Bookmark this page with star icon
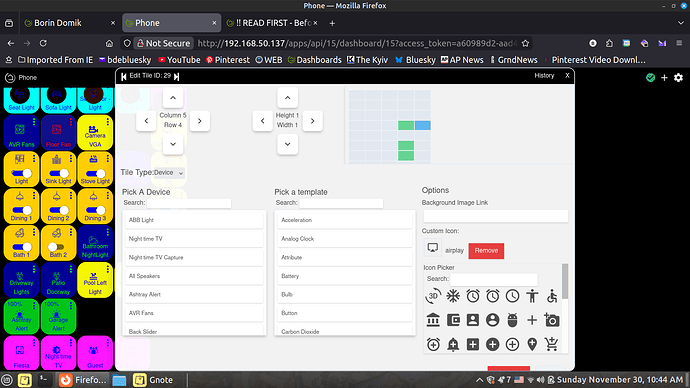Screen dimensions: 690x388 [x=525, y=43]
